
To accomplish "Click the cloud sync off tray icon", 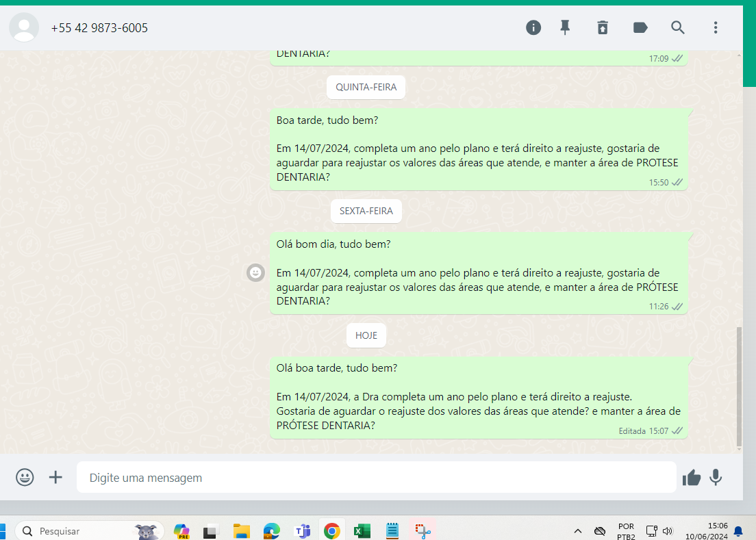I will pyautogui.click(x=600, y=531).
